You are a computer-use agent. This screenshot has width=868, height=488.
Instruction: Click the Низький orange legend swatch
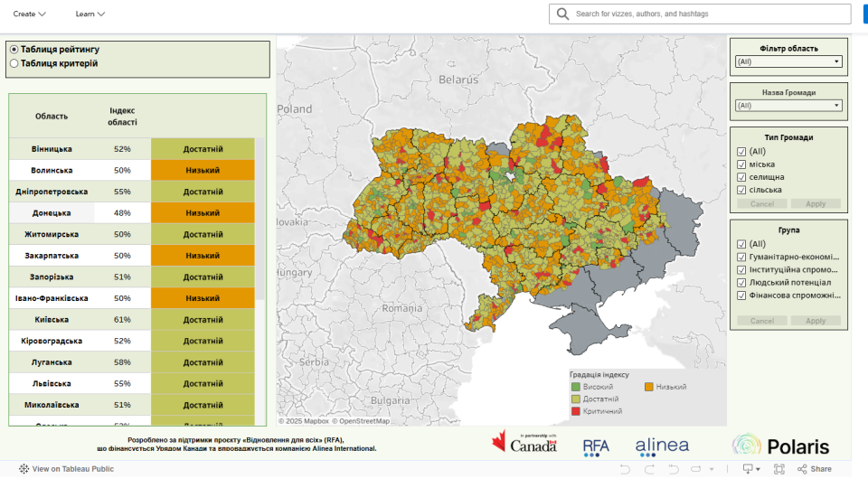[649, 387]
